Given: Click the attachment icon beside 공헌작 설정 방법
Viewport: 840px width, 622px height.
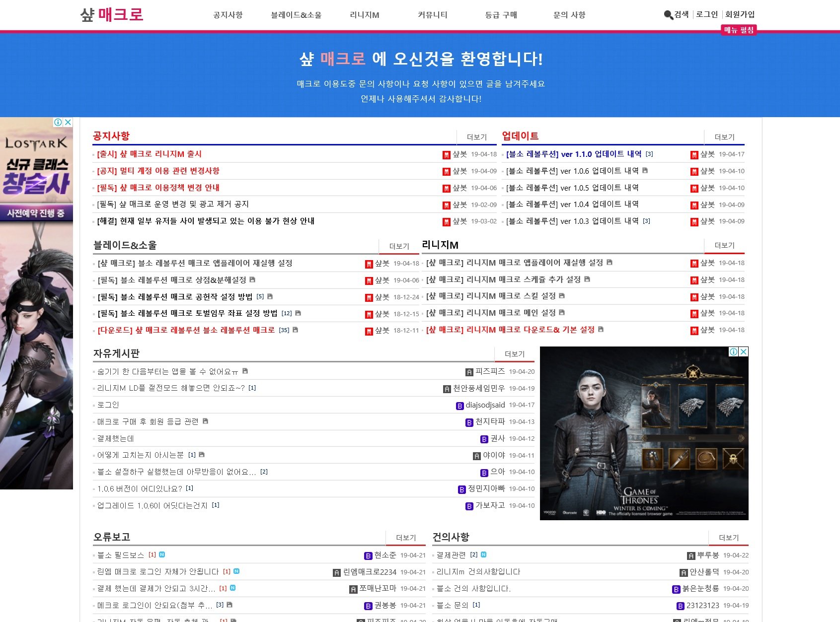Looking at the screenshot, I should pos(270,296).
